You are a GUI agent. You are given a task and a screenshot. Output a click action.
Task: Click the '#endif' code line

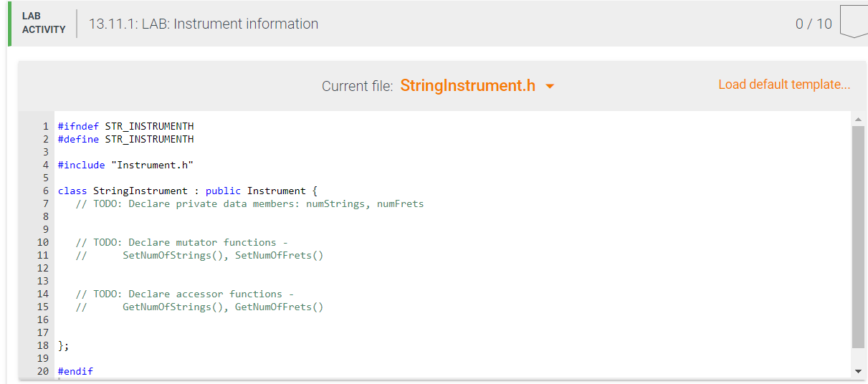tap(75, 371)
